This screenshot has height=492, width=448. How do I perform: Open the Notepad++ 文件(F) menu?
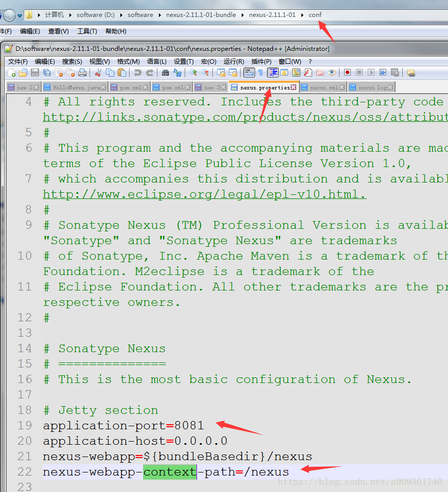click(17, 62)
